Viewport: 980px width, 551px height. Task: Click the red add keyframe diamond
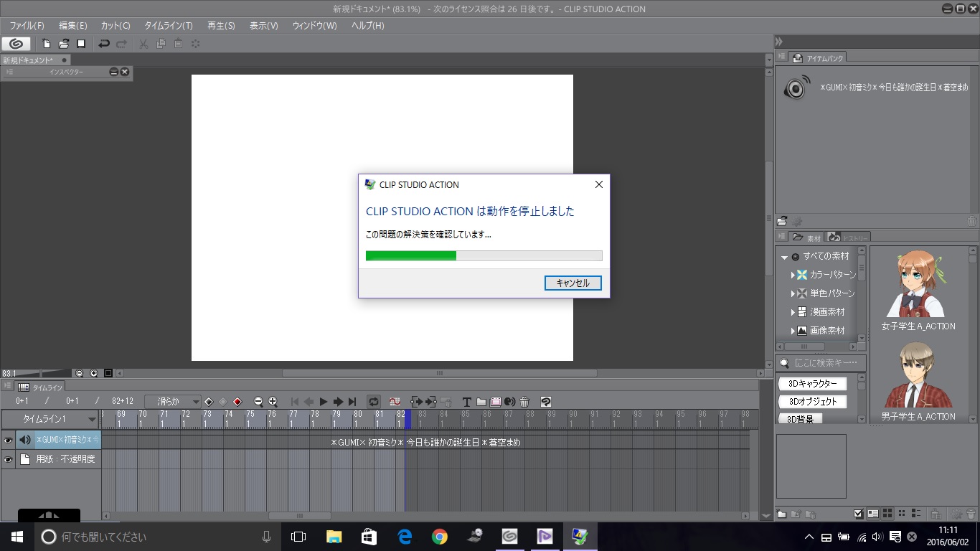237,402
